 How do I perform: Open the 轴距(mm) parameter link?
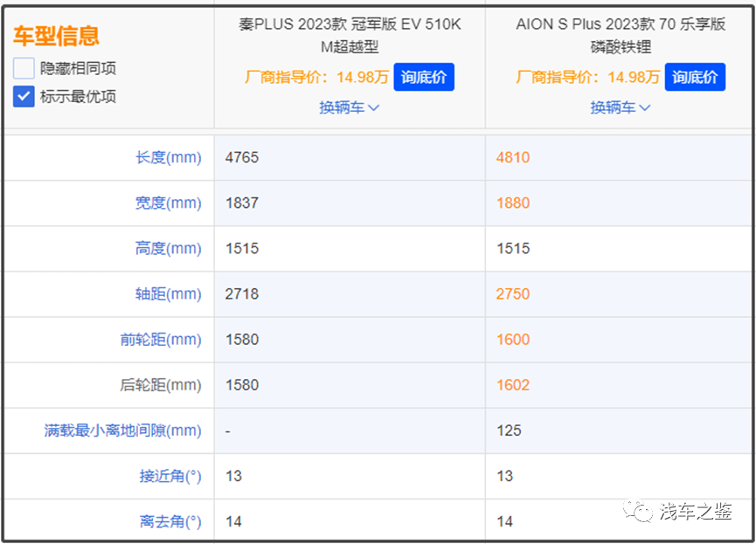(169, 294)
